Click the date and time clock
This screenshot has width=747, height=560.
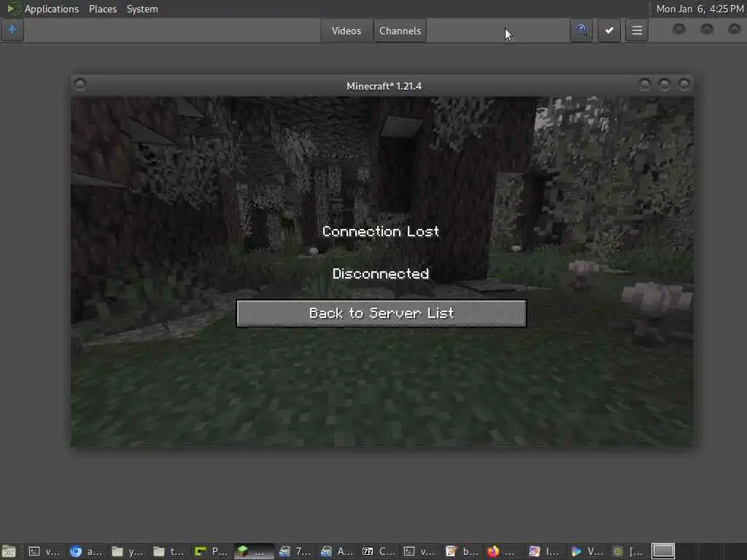(700, 9)
